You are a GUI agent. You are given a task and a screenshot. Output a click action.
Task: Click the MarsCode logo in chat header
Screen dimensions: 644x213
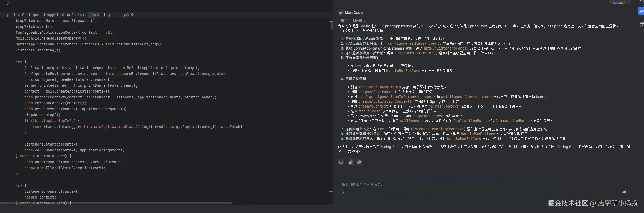[x=340, y=13]
